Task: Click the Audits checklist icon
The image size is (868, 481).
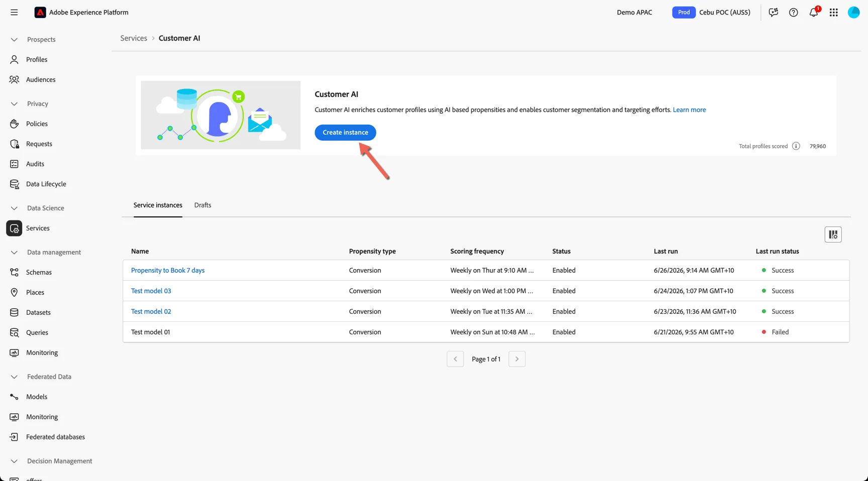Action: tap(14, 164)
